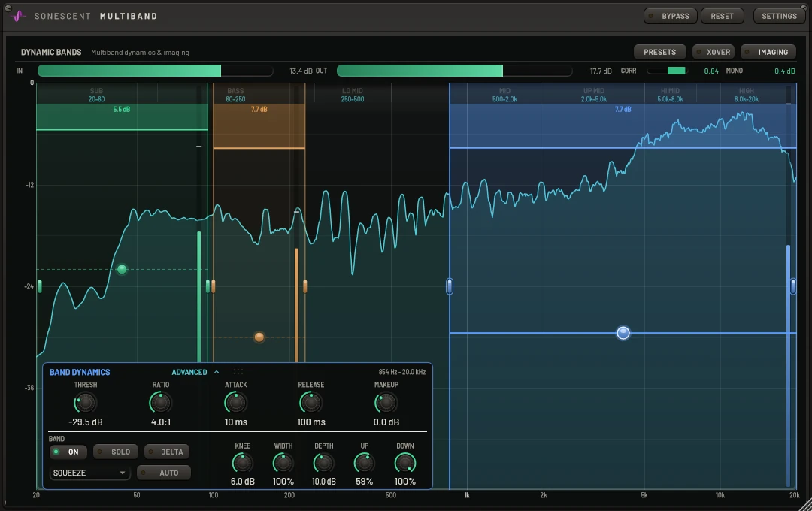812x511 pixels.
Task: Click the window resize grip corner
Action: (x=804, y=504)
